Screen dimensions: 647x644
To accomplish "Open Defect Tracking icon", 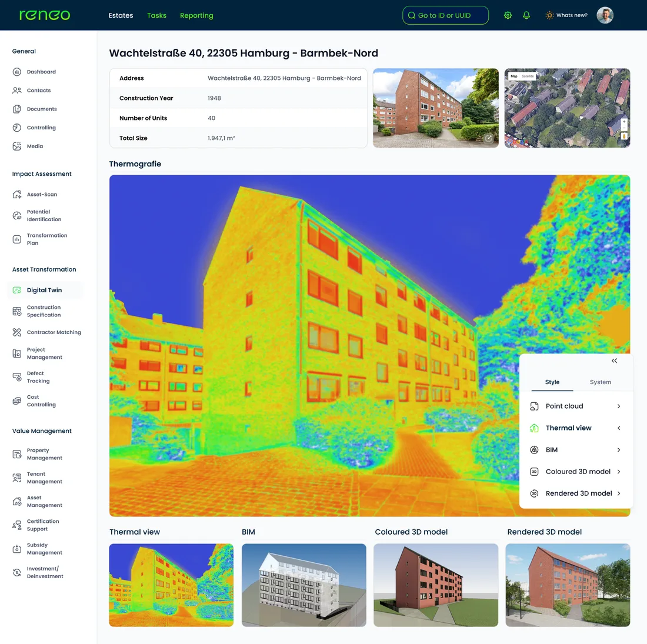I will pyautogui.click(x=17, y=377).
